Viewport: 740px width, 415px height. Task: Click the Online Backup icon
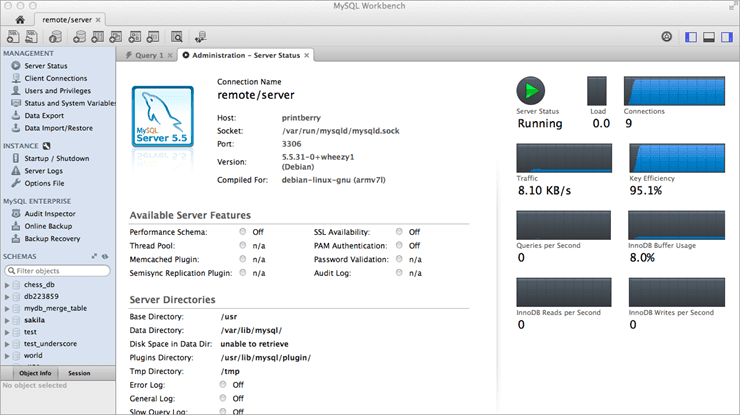pyautogui.click(x=16, y=226)
